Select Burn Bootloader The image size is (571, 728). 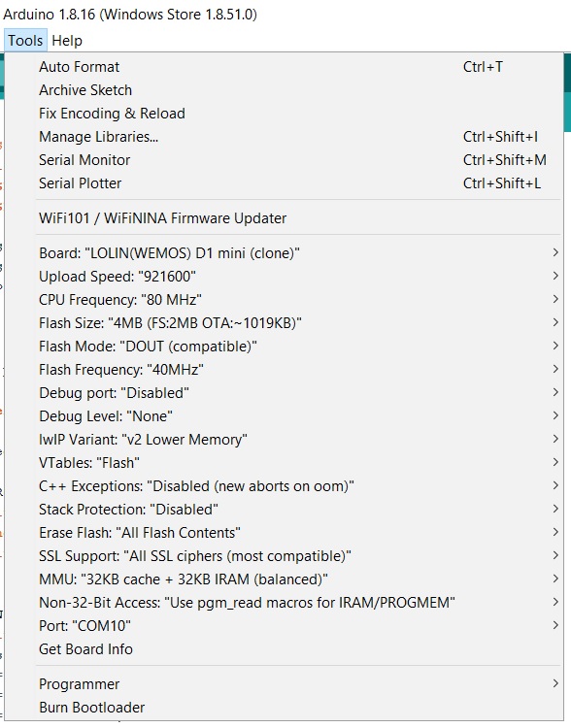pos(284,707)
